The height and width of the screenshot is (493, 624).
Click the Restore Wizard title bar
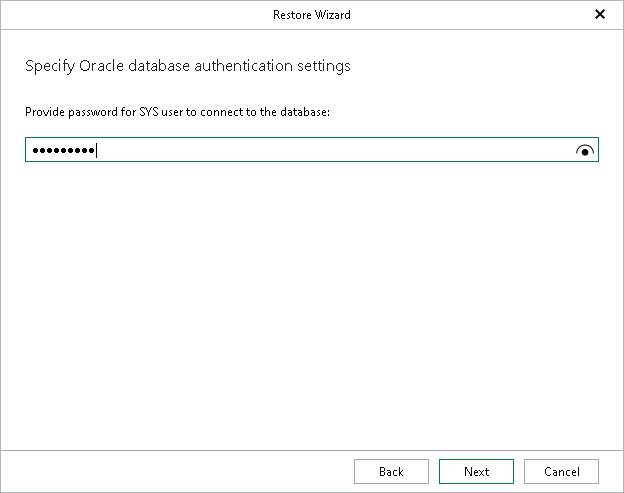[x=311, y=15]
